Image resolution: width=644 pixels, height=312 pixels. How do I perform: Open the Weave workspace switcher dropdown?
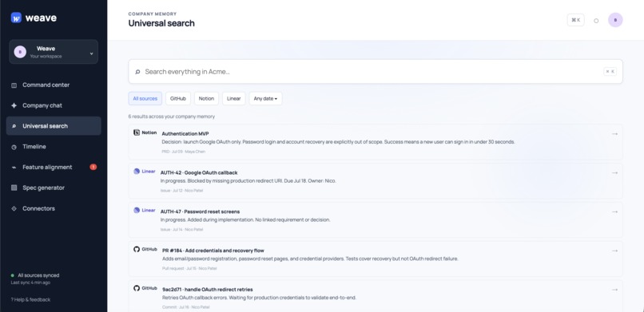tap(54, 52)
